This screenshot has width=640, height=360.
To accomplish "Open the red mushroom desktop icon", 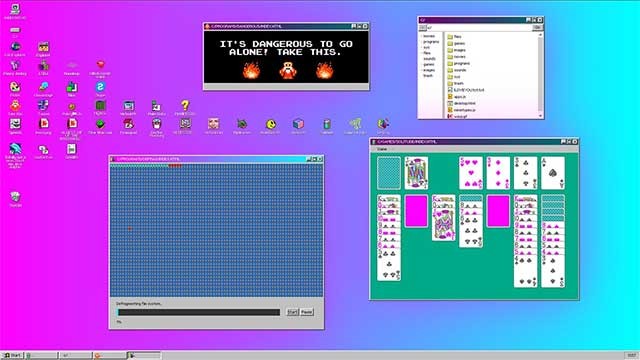I will tap(129, 123).
